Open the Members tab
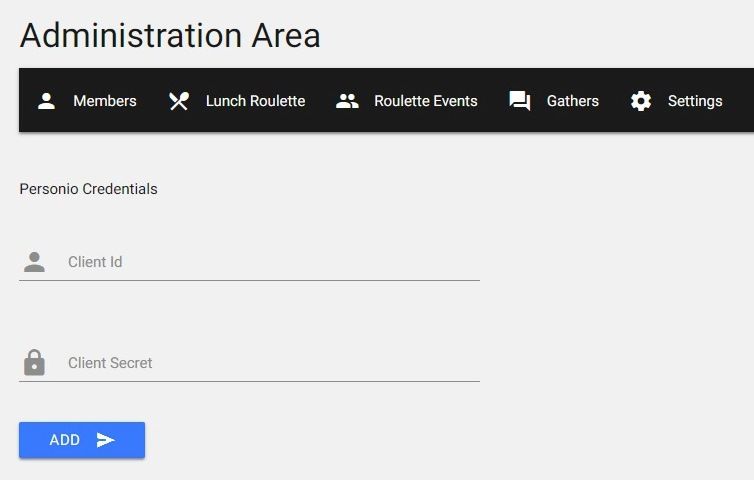Image resolution: width=754 pixels, height=480 pixels. click(104, 101)
